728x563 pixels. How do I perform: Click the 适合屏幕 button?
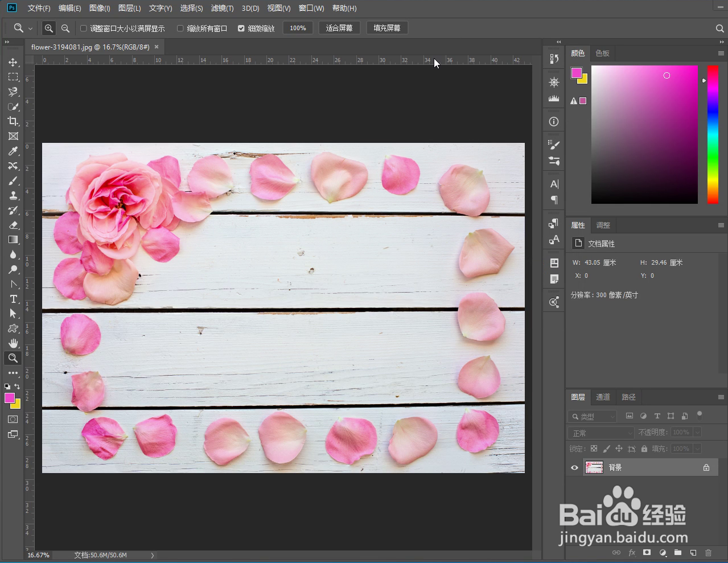point(339,28)
